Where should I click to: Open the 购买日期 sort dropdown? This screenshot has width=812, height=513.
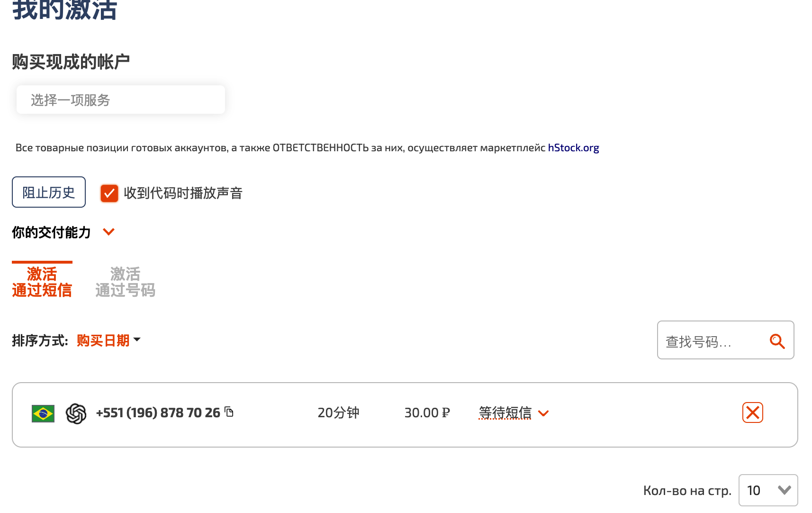pos(108,340)
